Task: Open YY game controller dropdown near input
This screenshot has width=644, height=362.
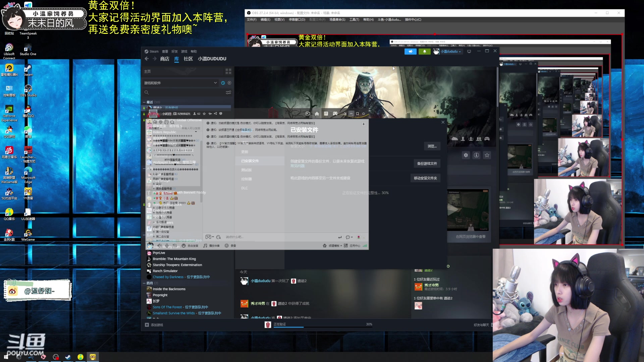Action: click(x=210, y=237)
